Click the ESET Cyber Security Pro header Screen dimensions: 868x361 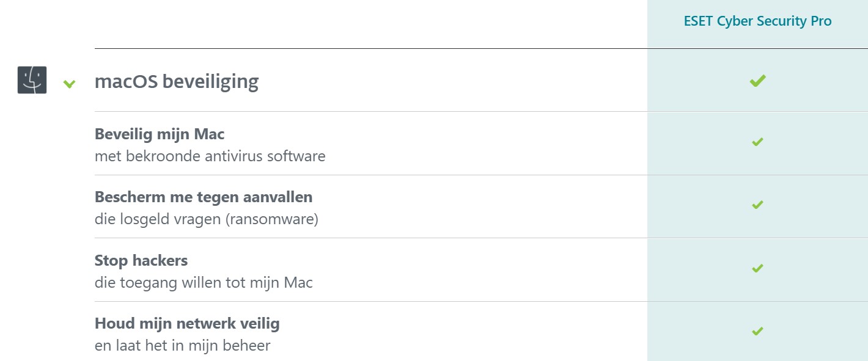(x=757, y=21)
